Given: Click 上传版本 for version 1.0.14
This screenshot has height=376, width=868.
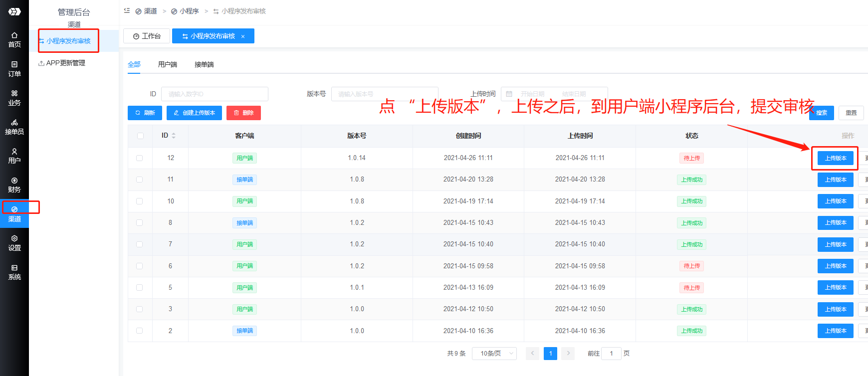Looking at the screenshot, I should click(x=835, y=158).
